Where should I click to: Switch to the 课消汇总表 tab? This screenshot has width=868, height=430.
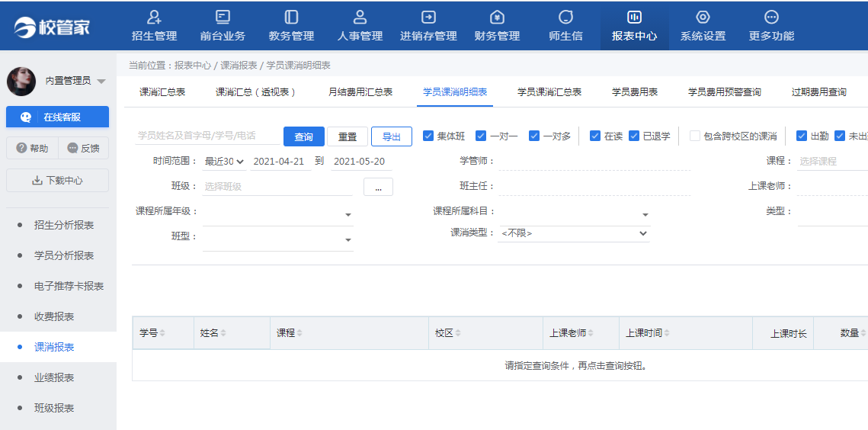162,92
